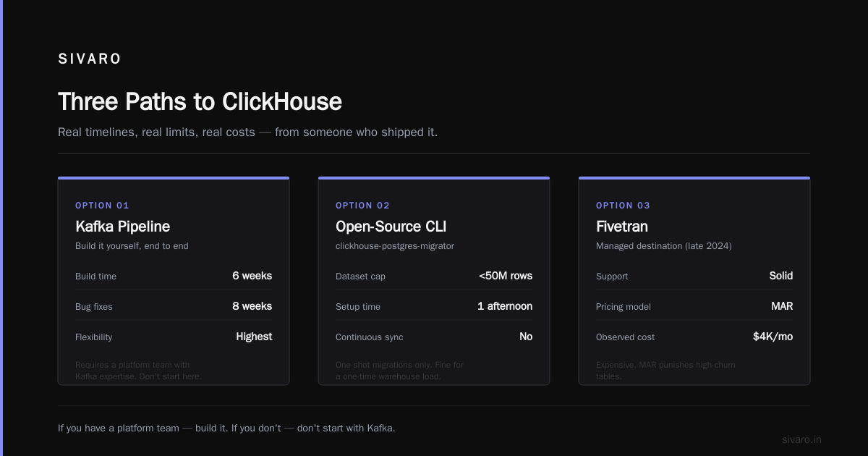Click the Bug fixes label
The height and width of the screenshot is (456, 868).
pyautogui.click(x=94, y=307)
